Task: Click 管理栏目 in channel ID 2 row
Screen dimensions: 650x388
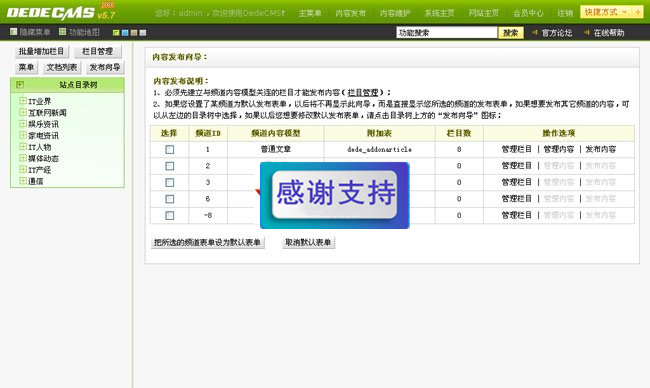Action: point(517,166)
